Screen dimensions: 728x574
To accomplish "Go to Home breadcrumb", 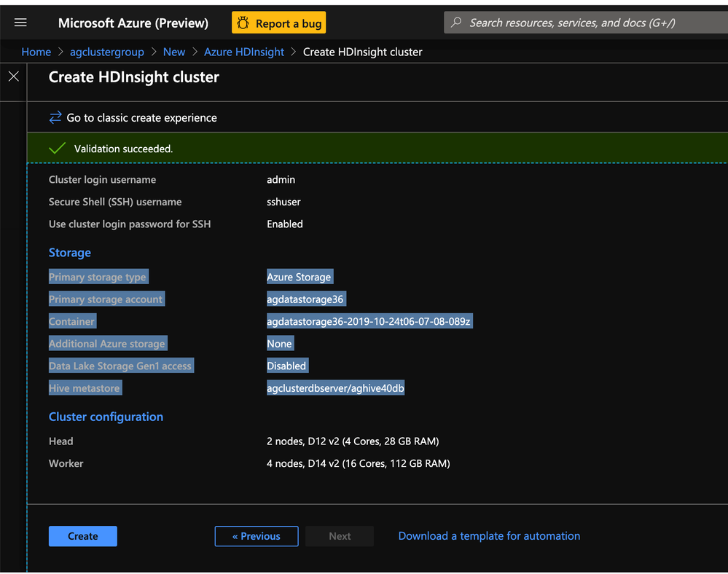I will coord(36,52).
